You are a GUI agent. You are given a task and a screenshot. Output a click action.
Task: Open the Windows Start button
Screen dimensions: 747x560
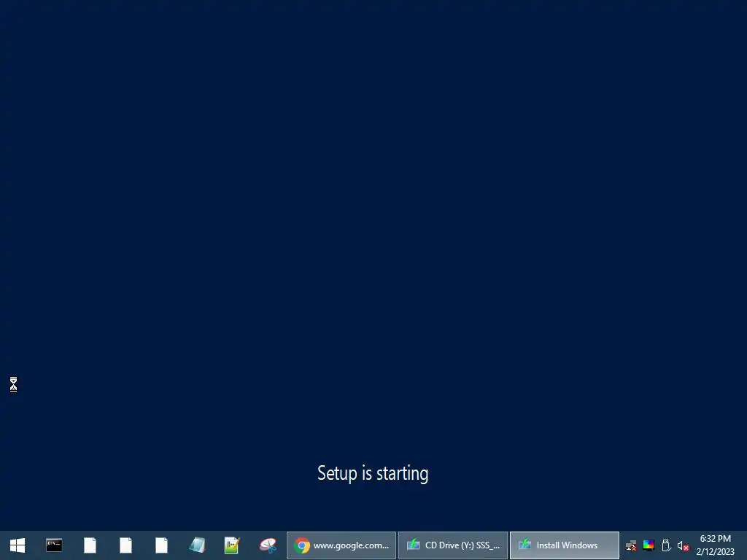pyautogui.click(x=18, y=545)
